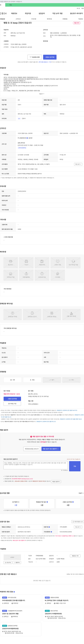Click the 장애인용 승강기 icon
Image resolution: width=84 pixels, height=644 pixels.
[32, 314]
